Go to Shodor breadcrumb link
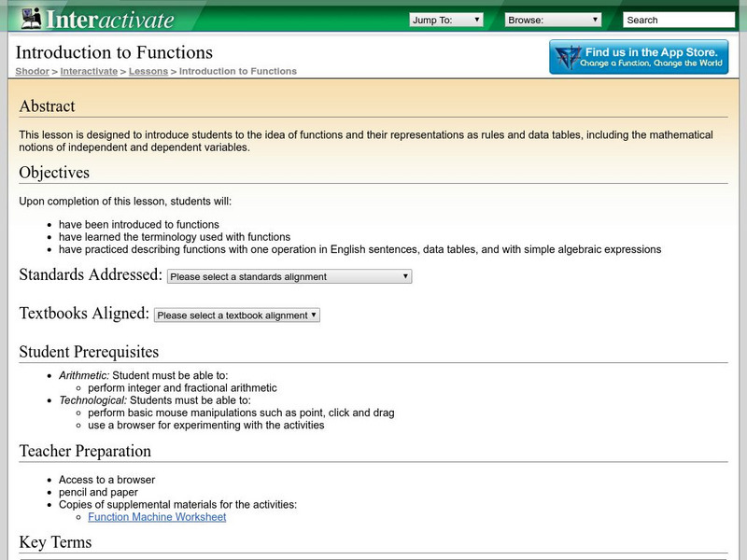The image size is (747, 560). (x=32, y=72)
